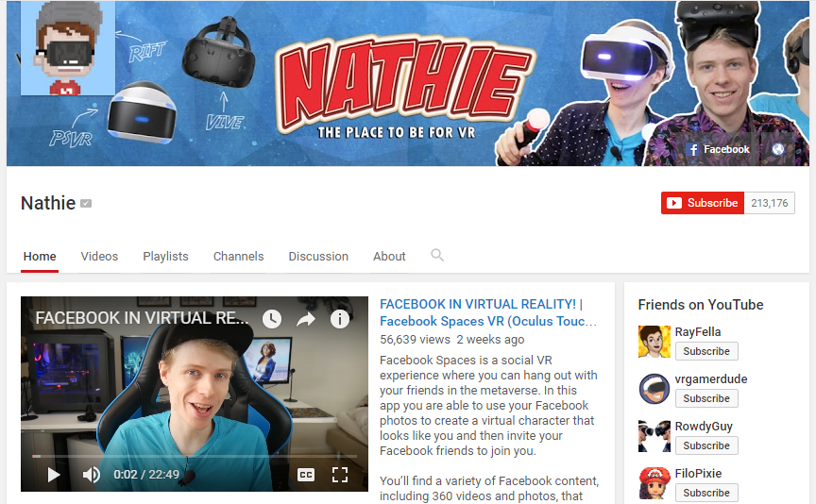Click the RowdyGuy avatar
Image resolution: width=816 pixels, height=504 pixels.
[654, 436]
